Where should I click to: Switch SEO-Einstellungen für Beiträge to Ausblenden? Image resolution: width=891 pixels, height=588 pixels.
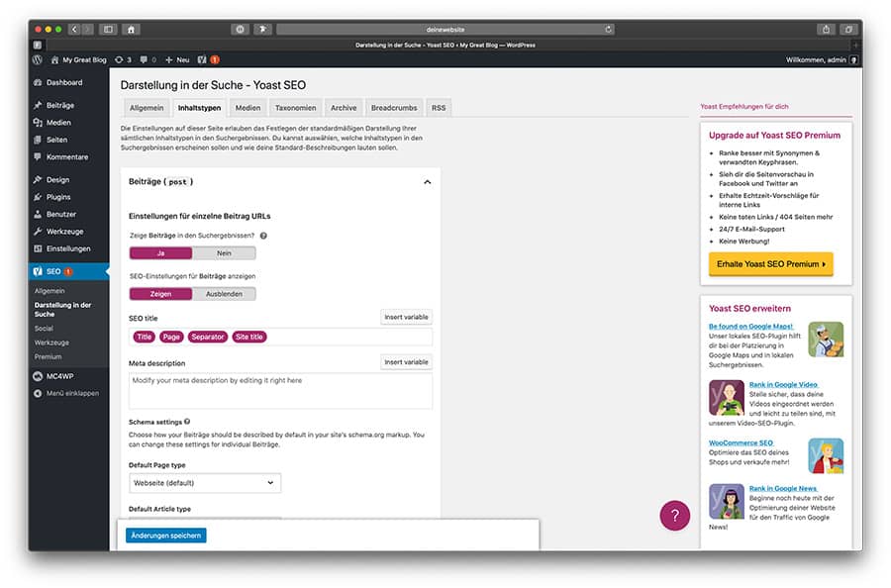226,293
